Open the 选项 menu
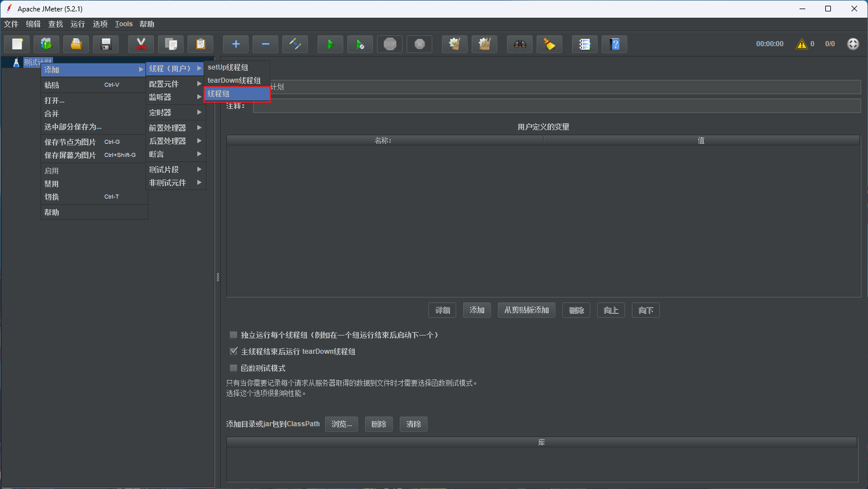Screen dimensions: 868x489 (x=100, y=24)
